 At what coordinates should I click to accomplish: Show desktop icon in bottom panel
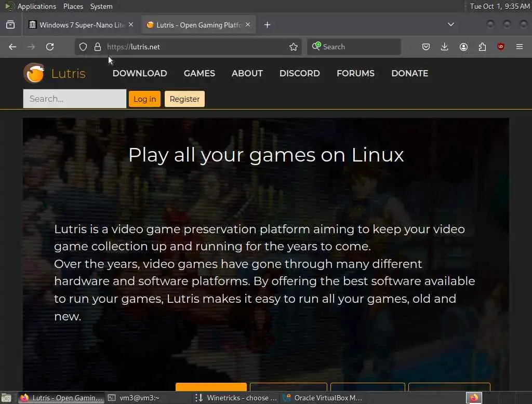coord(6,398)
